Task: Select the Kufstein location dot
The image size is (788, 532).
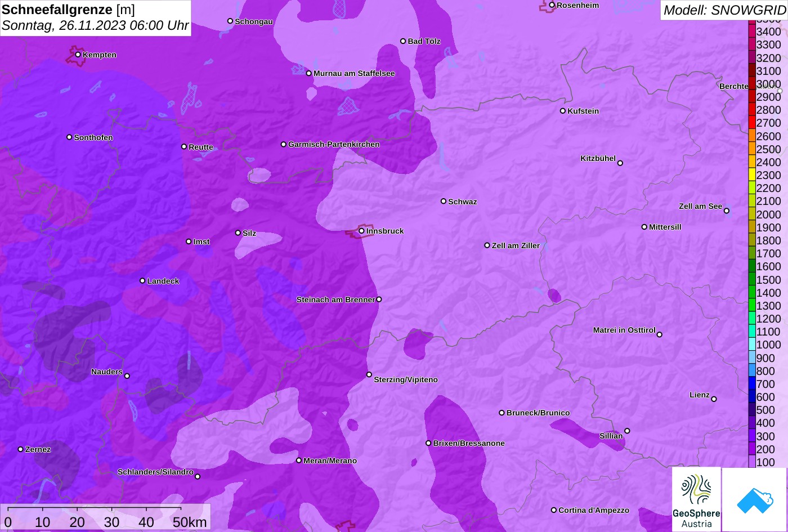Action: pos(563,111)
